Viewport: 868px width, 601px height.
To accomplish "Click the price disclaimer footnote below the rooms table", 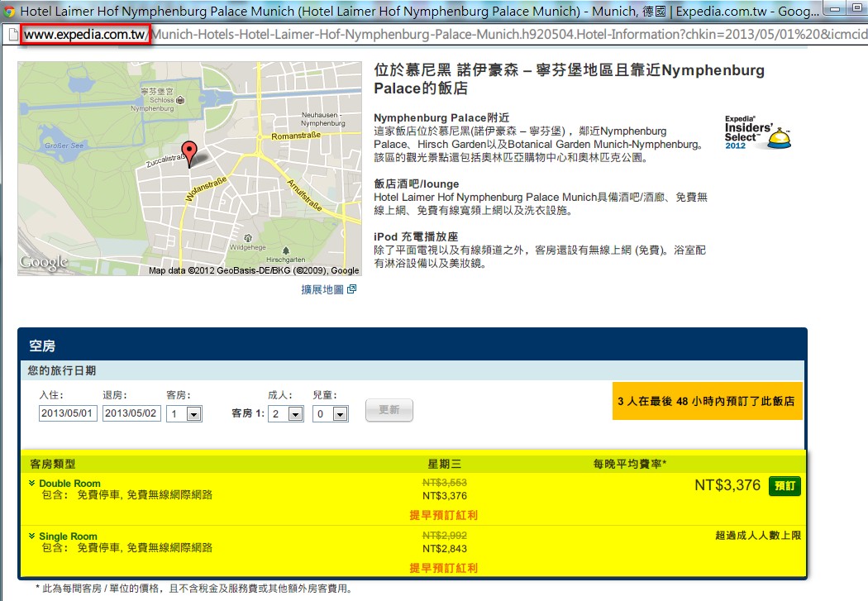I will tap(193, 589).
